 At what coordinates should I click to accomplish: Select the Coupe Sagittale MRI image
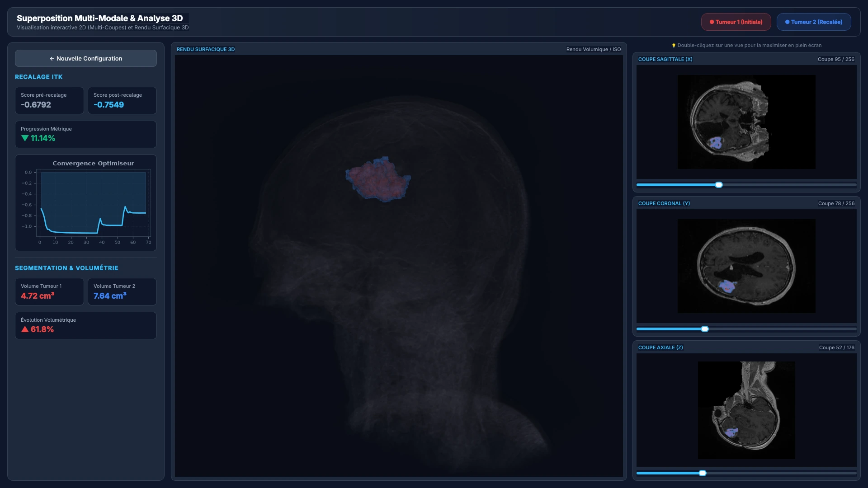[746, 122]
